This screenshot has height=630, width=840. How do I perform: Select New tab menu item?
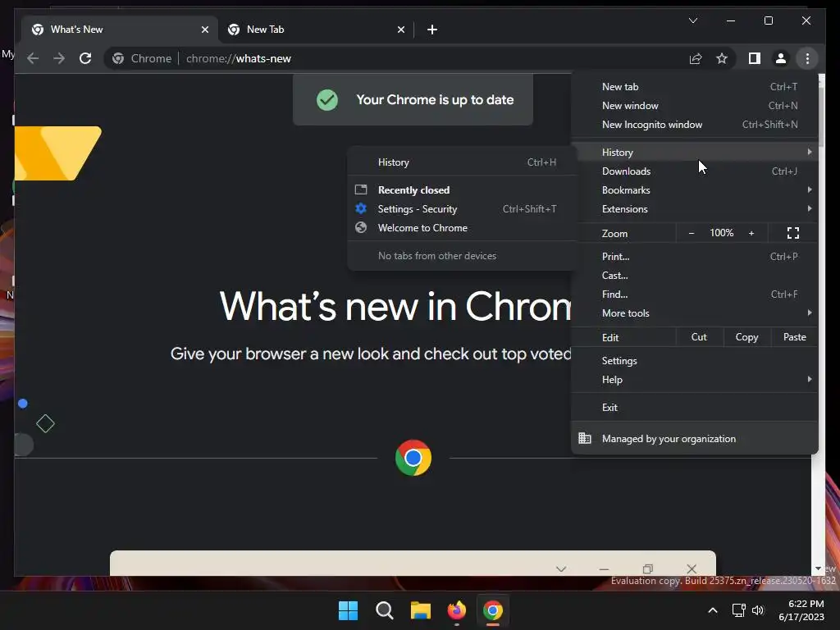point(694,87)
